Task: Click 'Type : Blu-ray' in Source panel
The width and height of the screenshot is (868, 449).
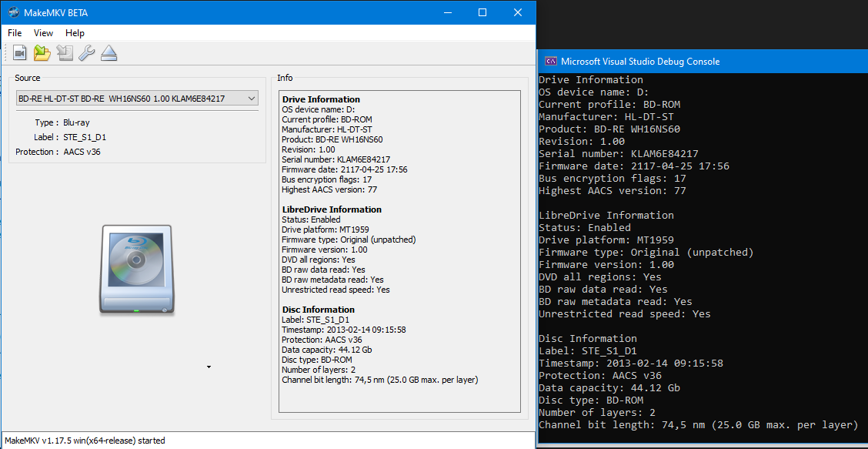Action: [62, 122]
